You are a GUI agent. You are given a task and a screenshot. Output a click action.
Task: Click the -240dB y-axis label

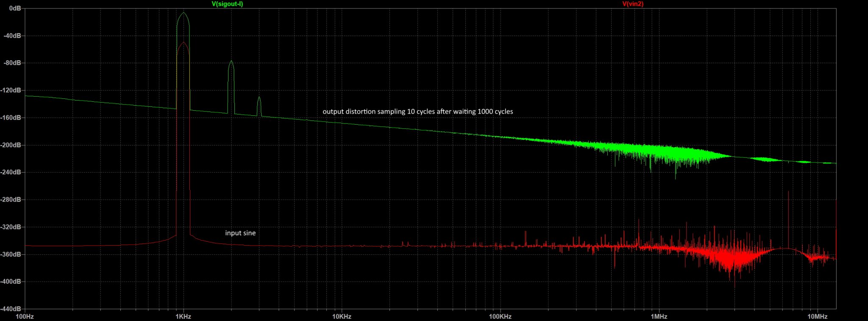11,172
